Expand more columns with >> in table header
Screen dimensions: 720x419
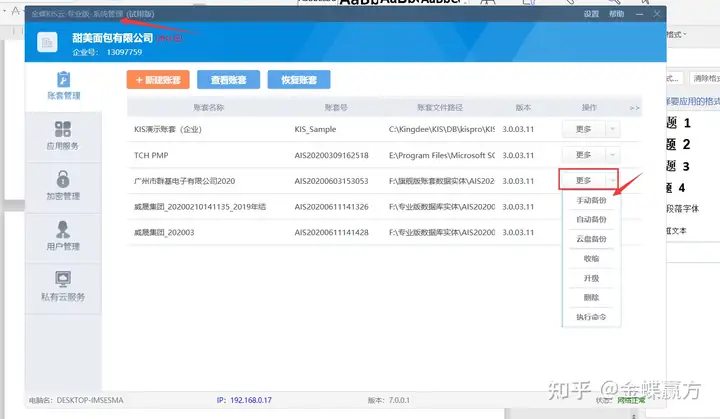(x=634, y=108)
